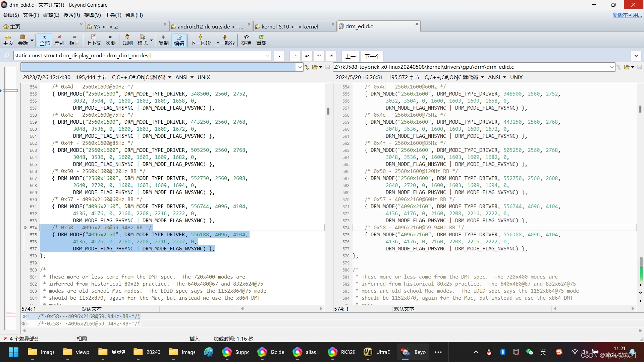This screenshot has height=362, width=644.
Task: Open RK328 Chrome window in taskbar
Action: [342, 352]
